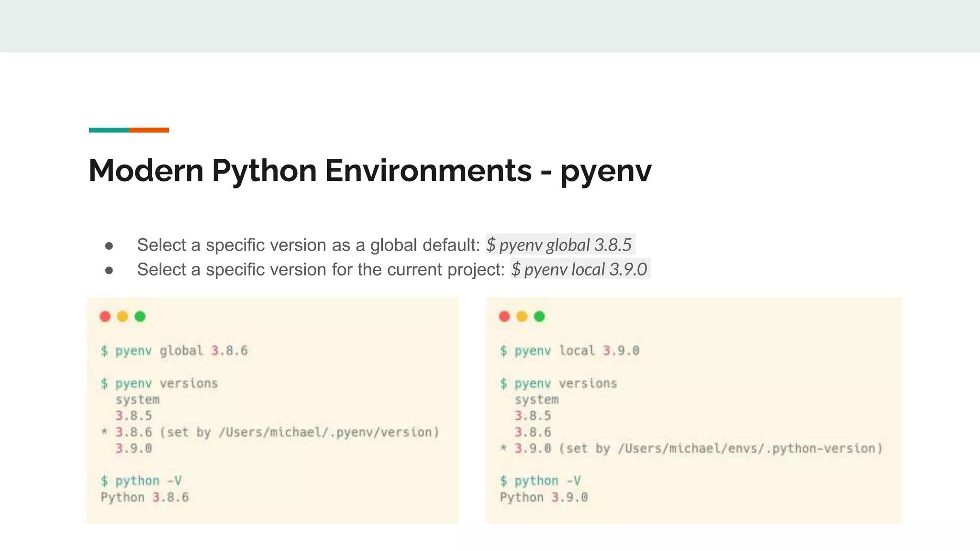Click the '$ pyenv local 3.9.0' highlighted code
This screenshot has height=551, width=980.
click(579, 269)
